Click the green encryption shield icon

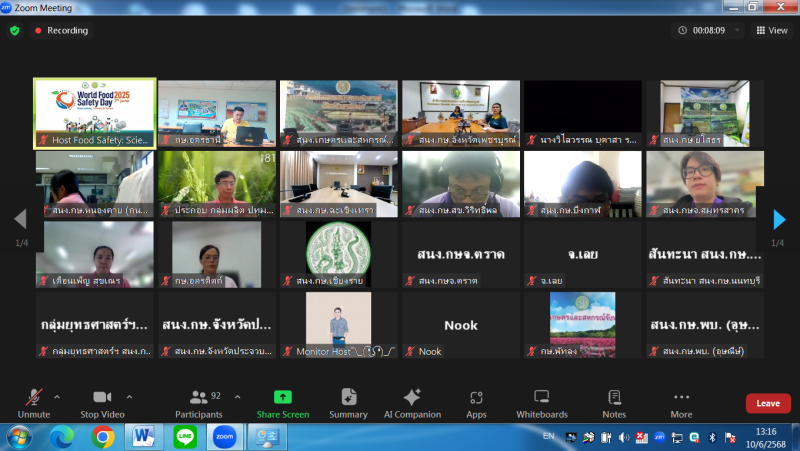click(x=15, y=30)
